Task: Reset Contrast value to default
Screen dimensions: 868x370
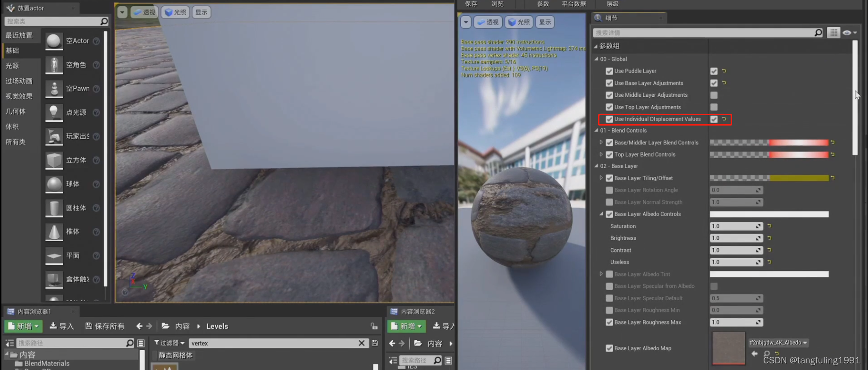Action: coord(769,250)
